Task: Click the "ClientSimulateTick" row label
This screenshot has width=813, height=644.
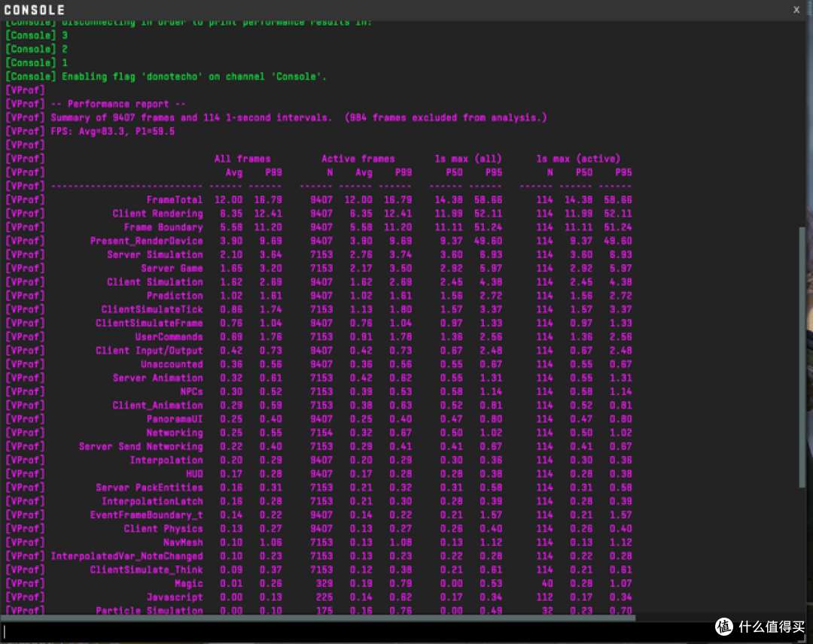Action: point(152,309)
